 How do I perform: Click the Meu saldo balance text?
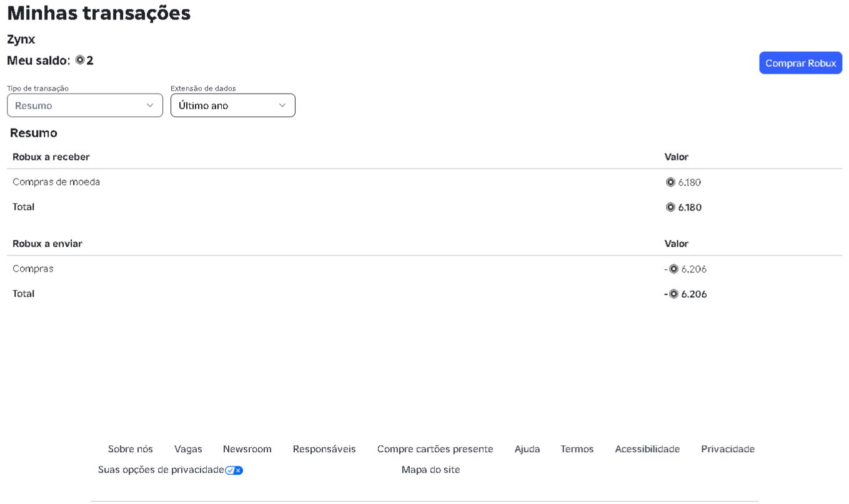pyautogui.click(x=50, y=61)
